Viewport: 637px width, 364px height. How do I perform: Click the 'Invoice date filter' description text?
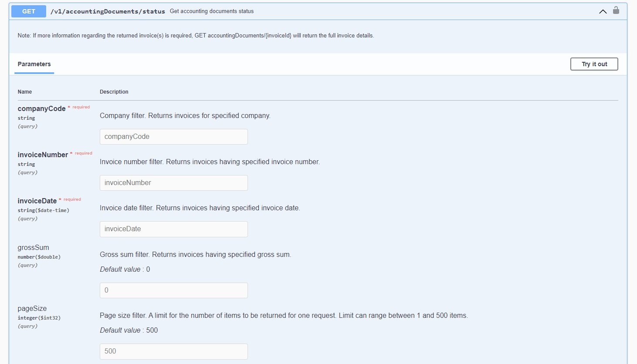tap(200, 208)
